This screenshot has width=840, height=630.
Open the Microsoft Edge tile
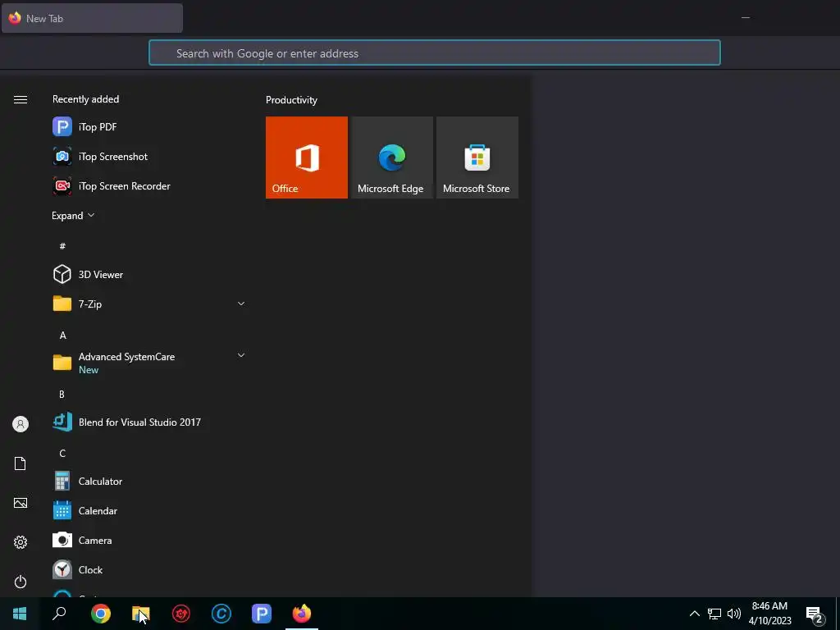pos(392,157)
